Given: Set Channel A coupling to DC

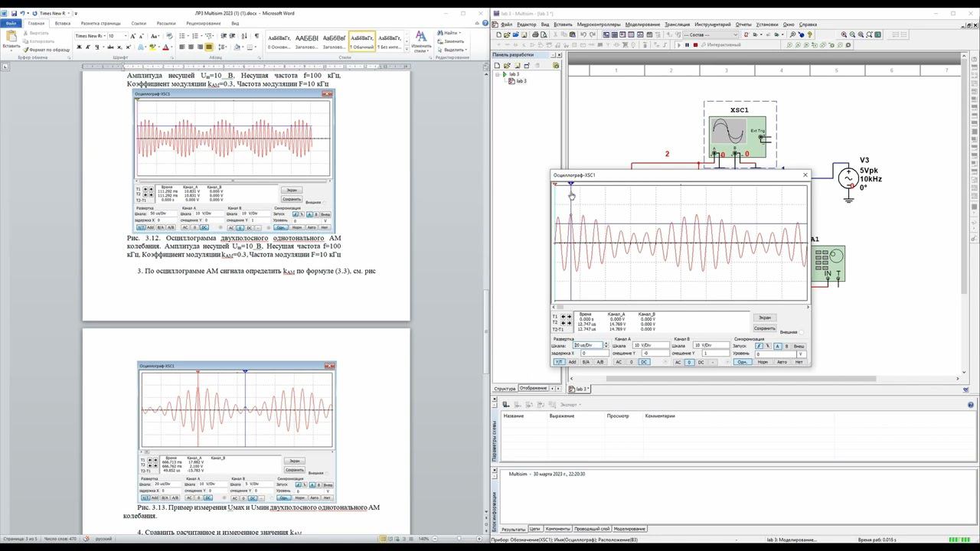Looking at the screenshot, I should click(x=644, y=362).
